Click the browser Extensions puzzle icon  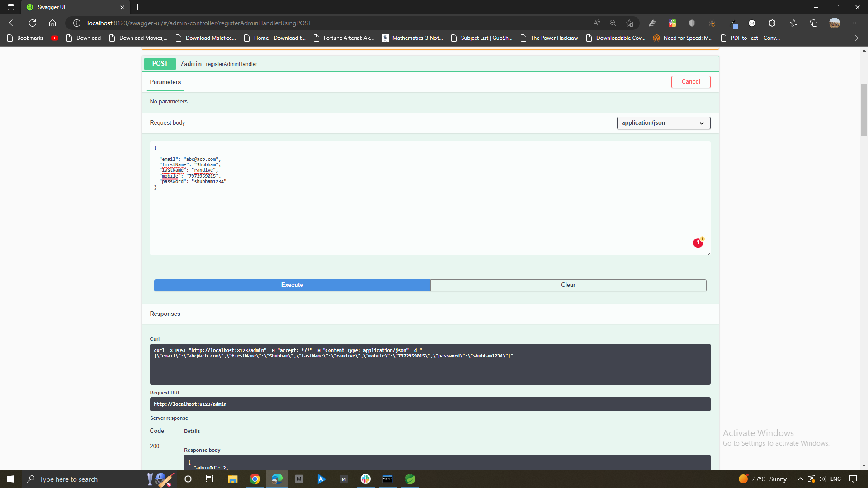click(x=772, y=23)
